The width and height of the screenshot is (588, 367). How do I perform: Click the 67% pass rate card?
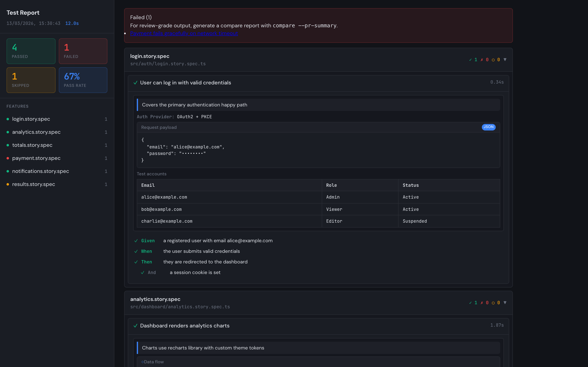pyautogui.click(x=83, y=80)
